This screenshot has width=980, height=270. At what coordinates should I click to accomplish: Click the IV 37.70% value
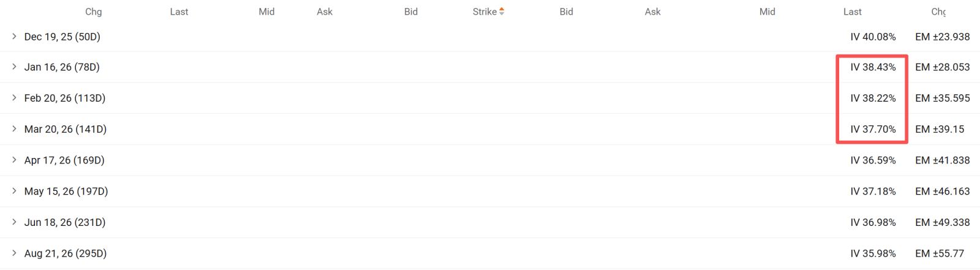[x=873, y=129]
